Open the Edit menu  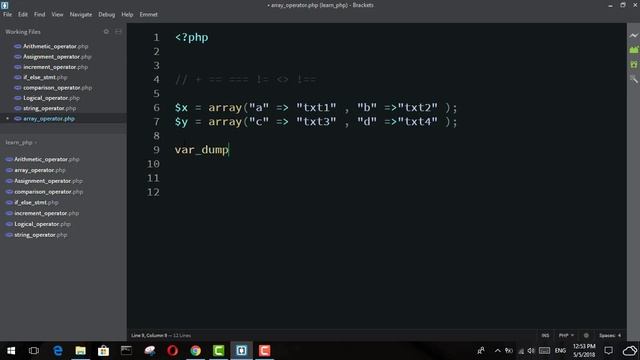pos(23,14)
